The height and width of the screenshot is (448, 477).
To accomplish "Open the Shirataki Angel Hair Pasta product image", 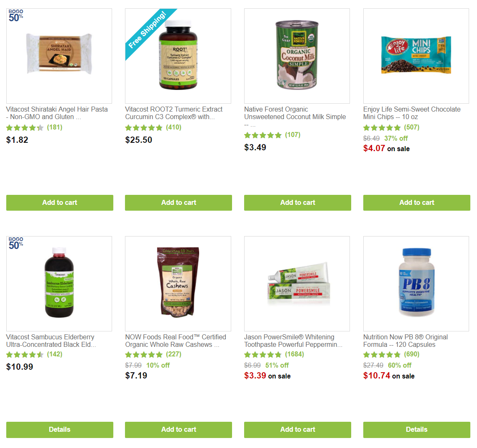I will [x=59, y=56].
